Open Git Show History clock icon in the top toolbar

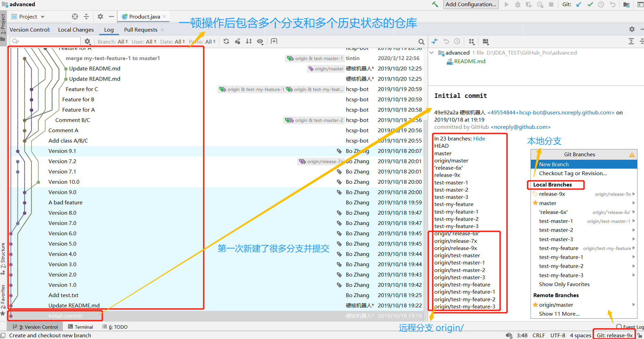click(601, 4)
